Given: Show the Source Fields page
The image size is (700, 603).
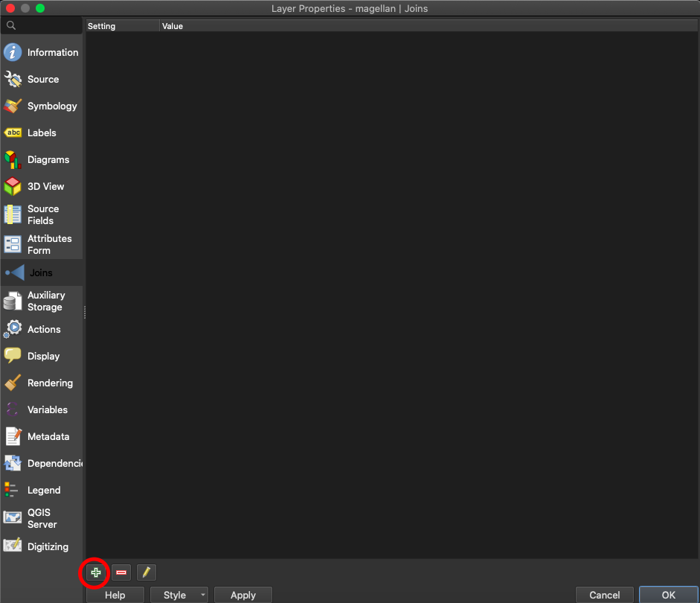Looking at the screenshot, I should tap(42, 215).
